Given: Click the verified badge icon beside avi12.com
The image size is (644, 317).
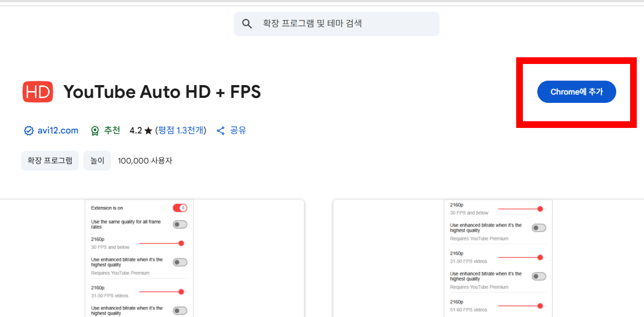Looking at the screenshot, I should click(29, 131).
